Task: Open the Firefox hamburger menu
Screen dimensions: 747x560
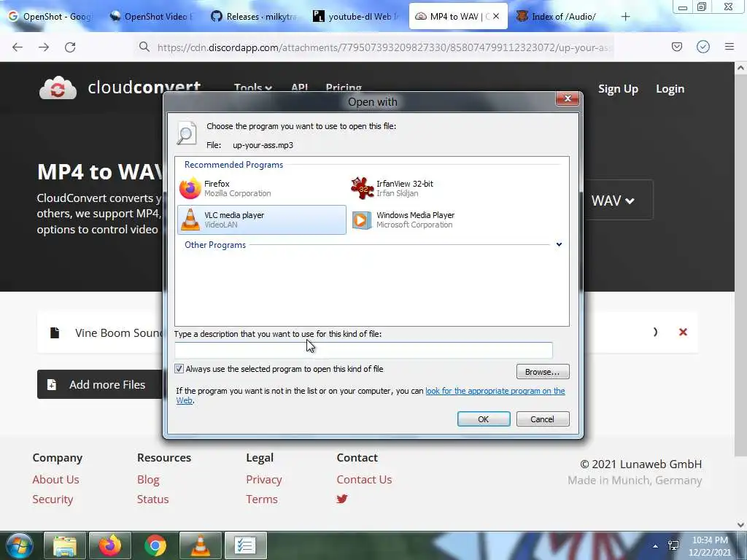Action: tap(729, 47)
